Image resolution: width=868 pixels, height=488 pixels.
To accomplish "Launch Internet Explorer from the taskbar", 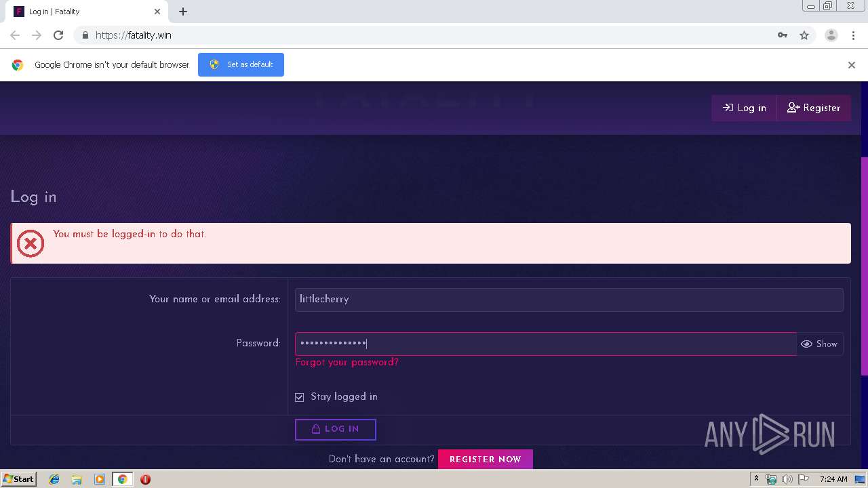I will point(54,479).
